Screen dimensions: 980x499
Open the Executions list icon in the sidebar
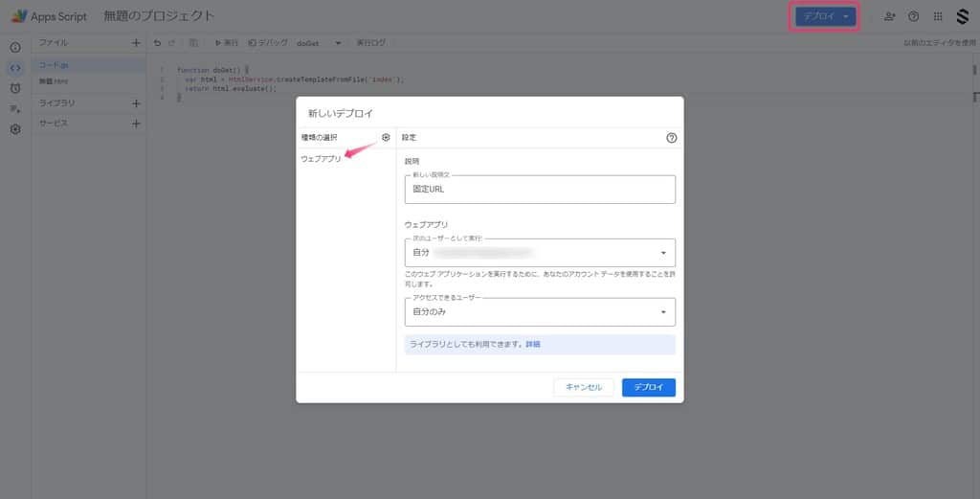click(x=15, y=109)
